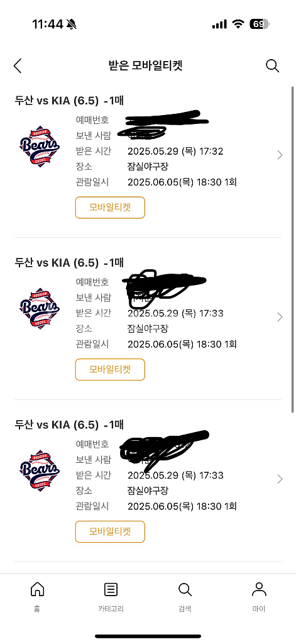The width and height of the screenshot is (296, 644).
Task: Expand first ticket using right chevron
Action: pos(280,155)
